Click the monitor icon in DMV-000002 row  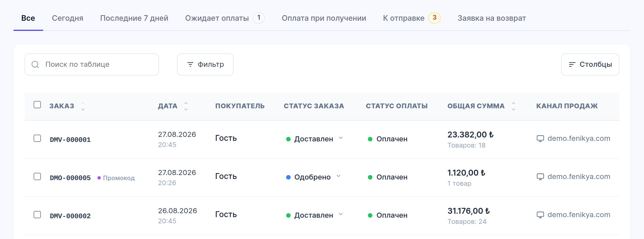pos(540,215)
